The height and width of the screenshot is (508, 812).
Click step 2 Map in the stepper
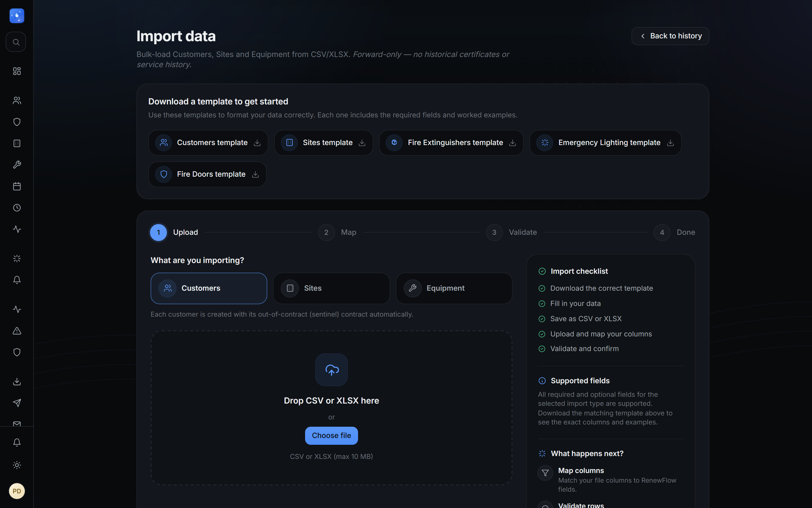(337, 233)
